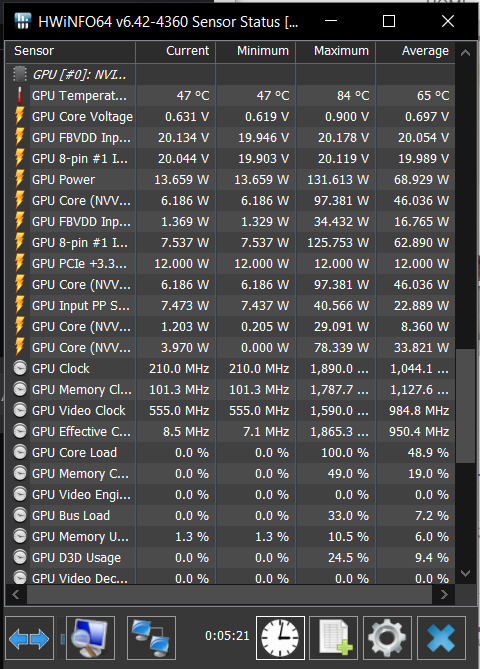The image size is (480, 669).
Task: Click the vertical scrollbar thumb
Action: [x=465, y=406]
